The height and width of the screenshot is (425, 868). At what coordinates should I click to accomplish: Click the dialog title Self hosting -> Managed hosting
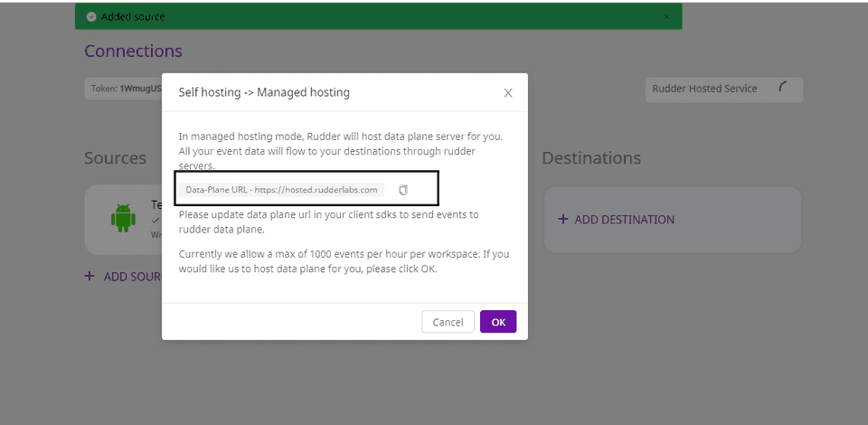tap(264, 92)
